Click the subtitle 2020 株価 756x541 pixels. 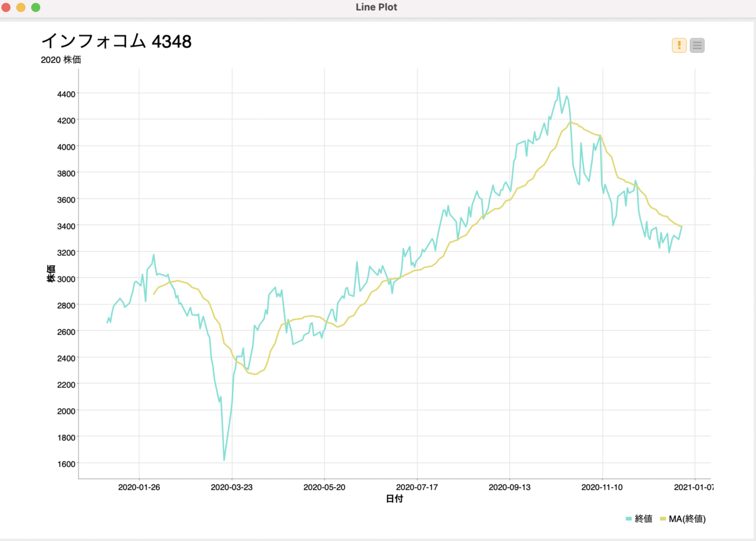click(61, 60)
